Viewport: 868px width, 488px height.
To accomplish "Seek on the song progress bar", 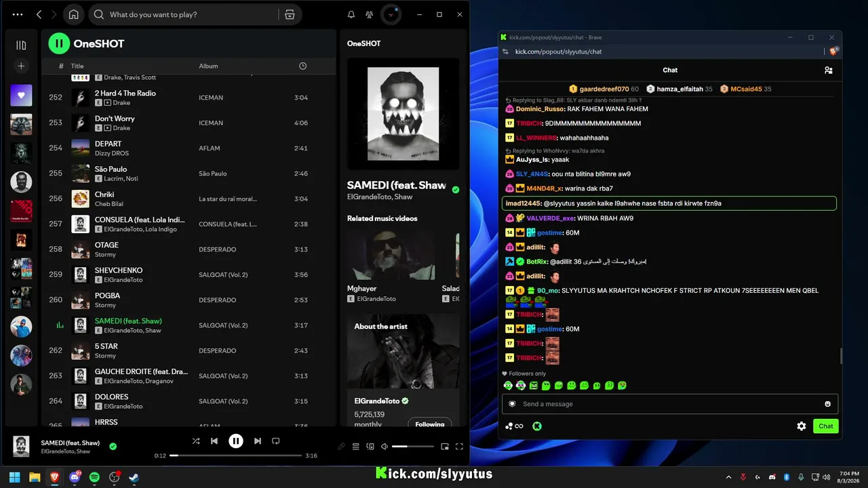I will coord(235,455).
